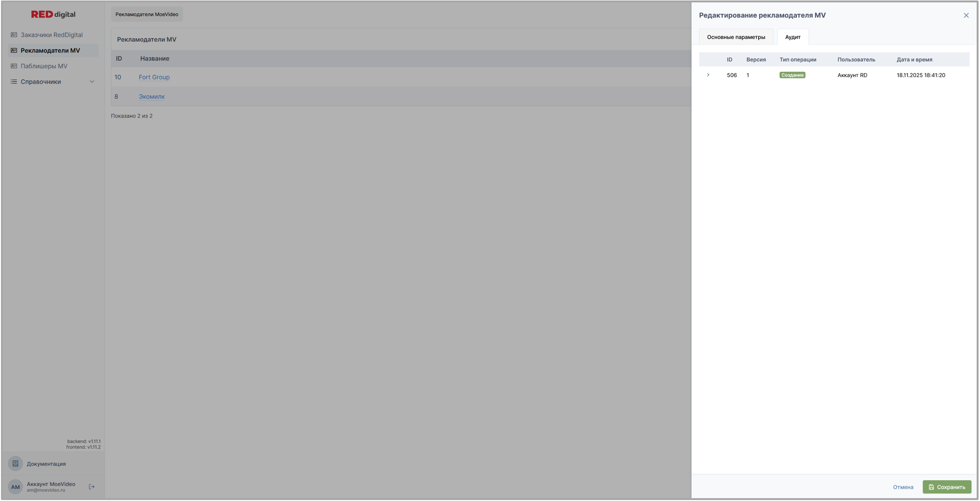This screenshot has height=501, width=980.
Task: Click the RED digital logo
Action: click(53, 14)
